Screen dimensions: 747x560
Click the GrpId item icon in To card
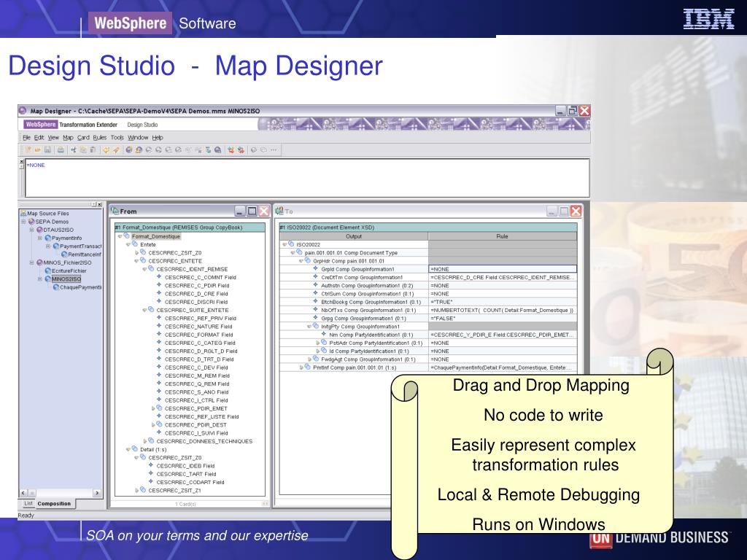(315, 268)
